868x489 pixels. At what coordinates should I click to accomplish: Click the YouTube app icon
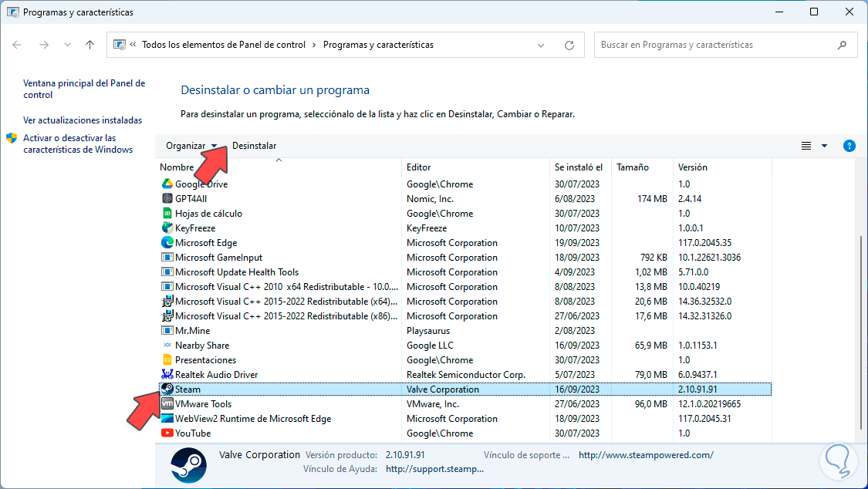[167, 433]
